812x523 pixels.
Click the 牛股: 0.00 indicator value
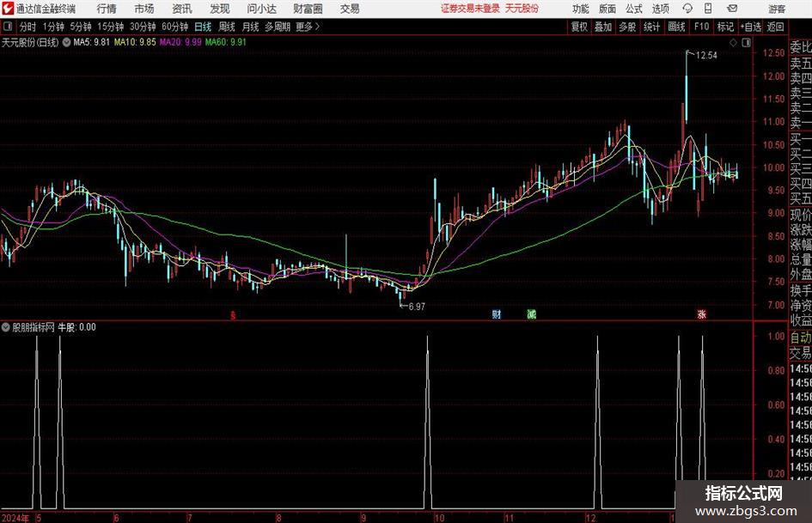pos(76,327)
